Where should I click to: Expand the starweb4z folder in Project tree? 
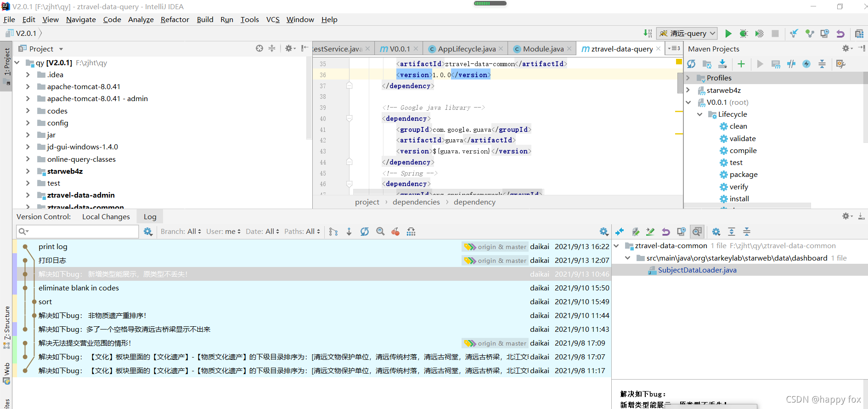click(28, 171)
